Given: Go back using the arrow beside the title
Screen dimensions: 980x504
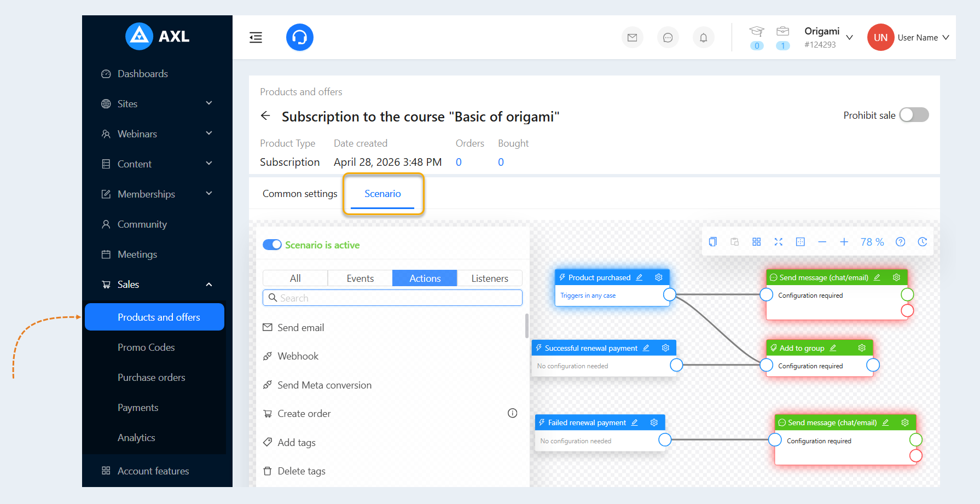Looking at the screenshot, I should (265, 116).
